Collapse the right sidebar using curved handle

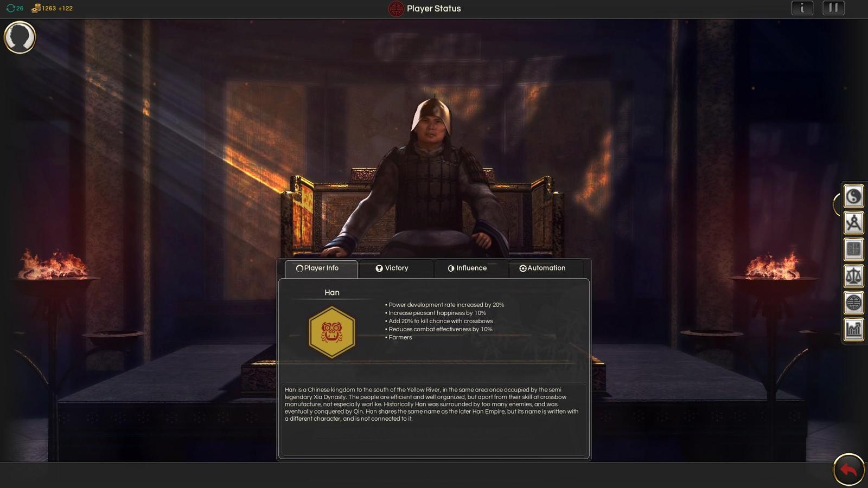tap(837, 203)
